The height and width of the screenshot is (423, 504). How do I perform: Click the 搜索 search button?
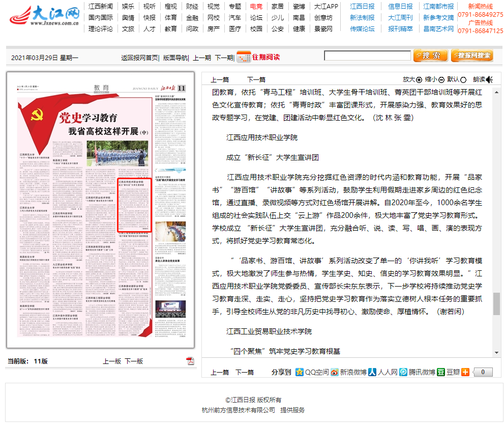click(x=431, y=55)
